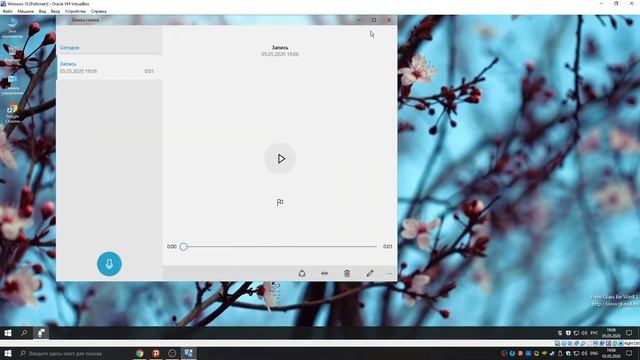
Task: Click the round clock-like host taskbar icon
Action: 172,353
